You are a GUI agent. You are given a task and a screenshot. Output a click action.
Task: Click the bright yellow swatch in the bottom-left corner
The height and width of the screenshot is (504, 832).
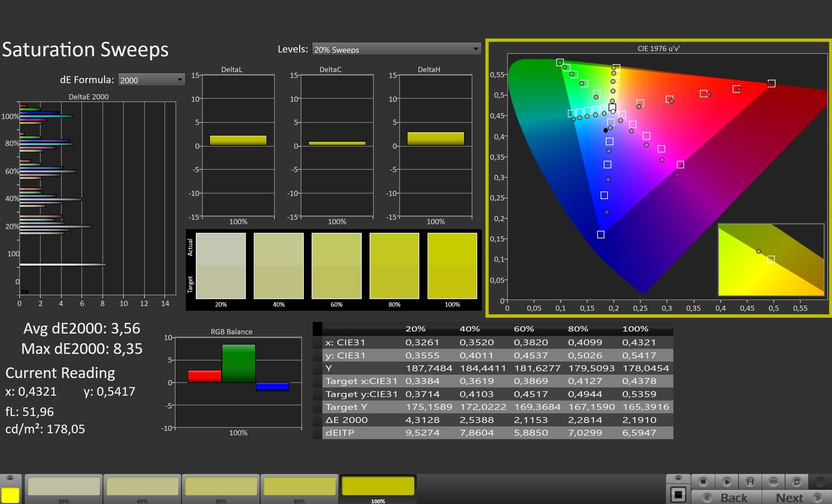click(10, 495)
